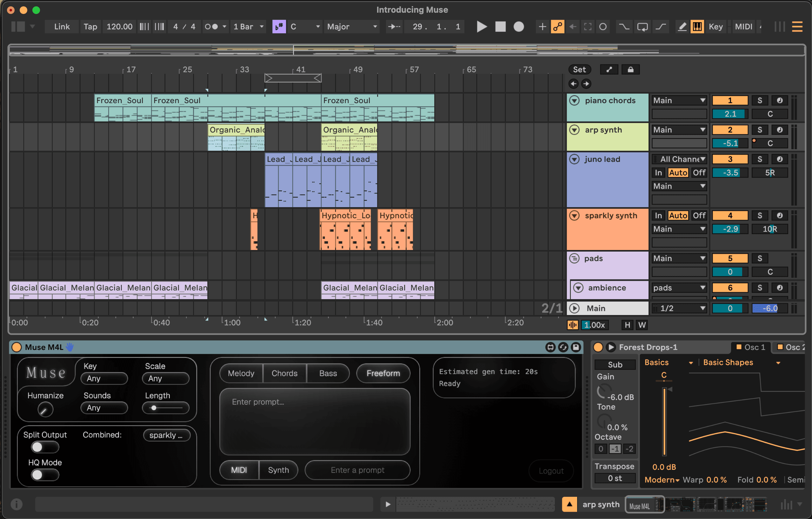Toggle the Split Output switch
Screen dimensions: 812x519
(x=44, y=447)
